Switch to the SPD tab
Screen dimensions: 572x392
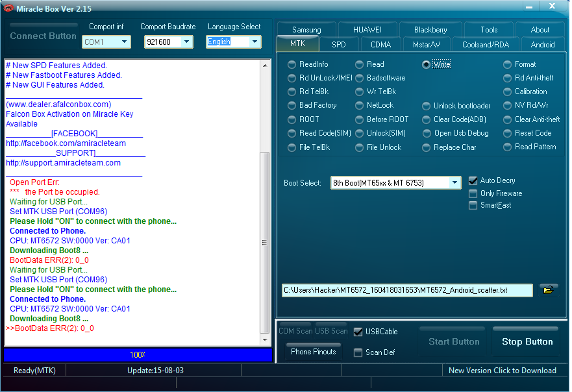(x=338, y=45)
